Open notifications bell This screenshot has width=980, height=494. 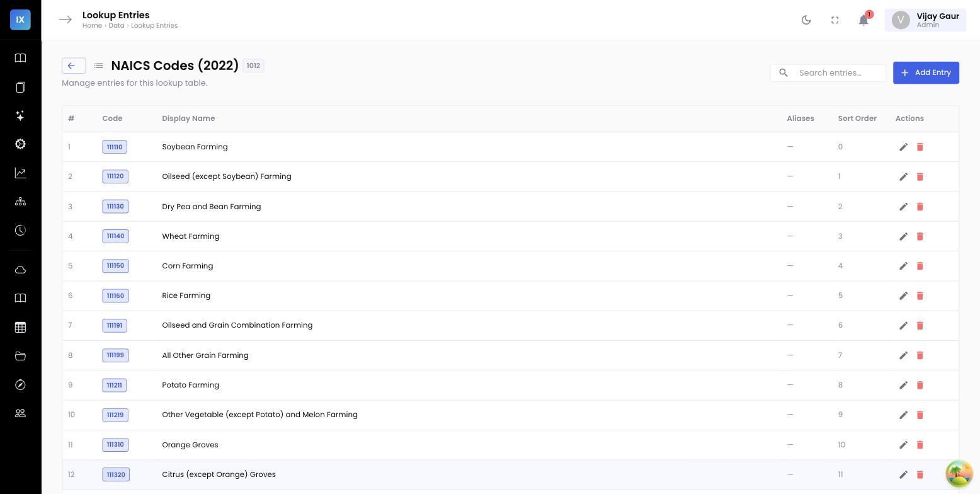click(864, 20)
